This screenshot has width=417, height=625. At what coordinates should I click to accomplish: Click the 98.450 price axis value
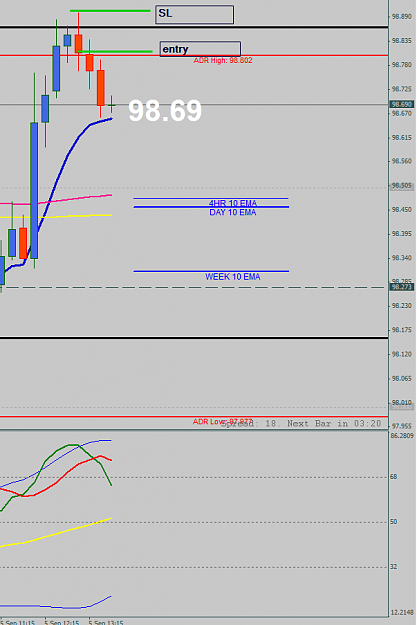(x=401, y=210)
